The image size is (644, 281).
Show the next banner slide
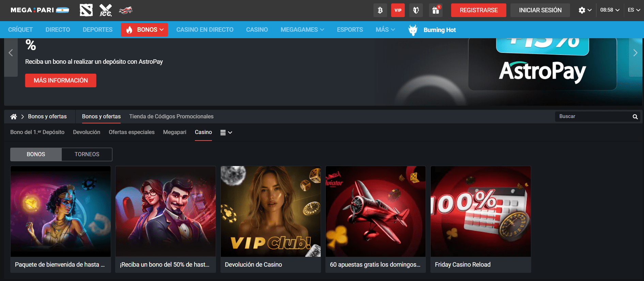pyautogui.click(x=635, y=53)
